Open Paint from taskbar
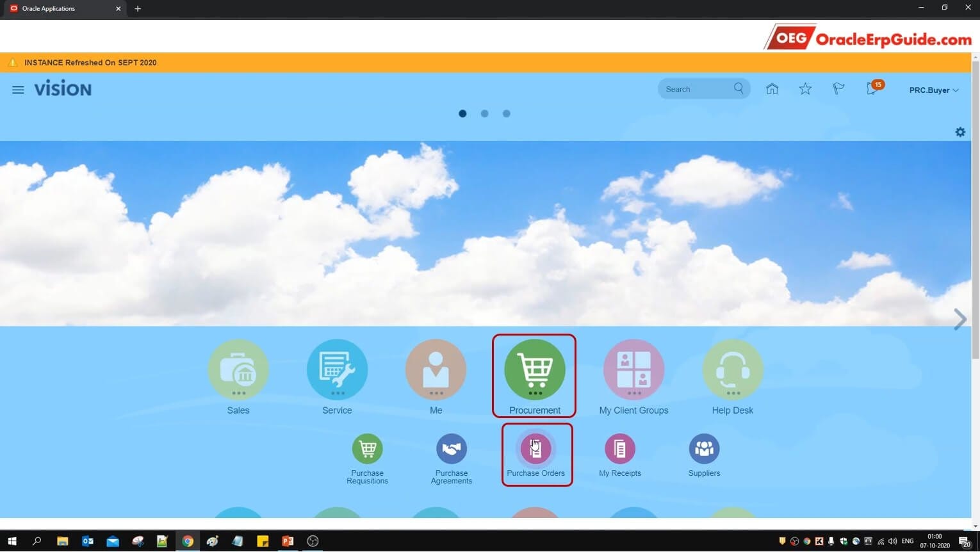 pos(213,541)
